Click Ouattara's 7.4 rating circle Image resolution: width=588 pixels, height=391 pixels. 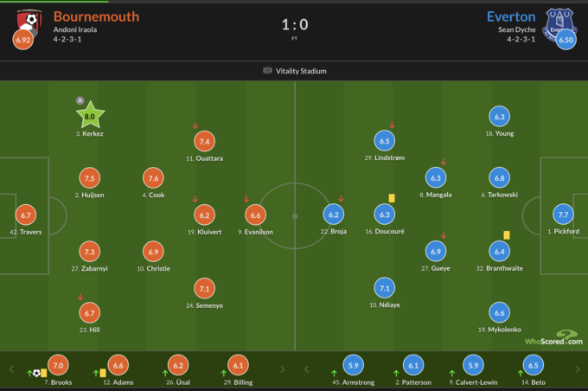click(x=205, y=141)
